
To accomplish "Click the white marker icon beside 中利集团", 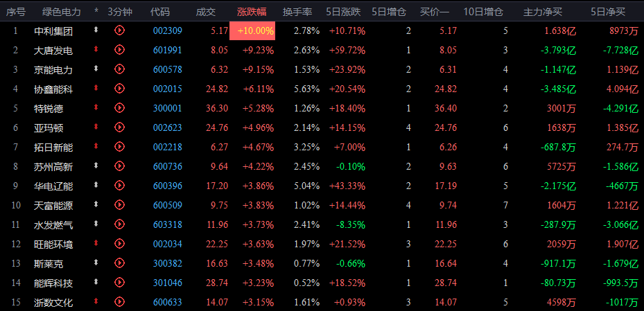I will click(x=96, y=30).
